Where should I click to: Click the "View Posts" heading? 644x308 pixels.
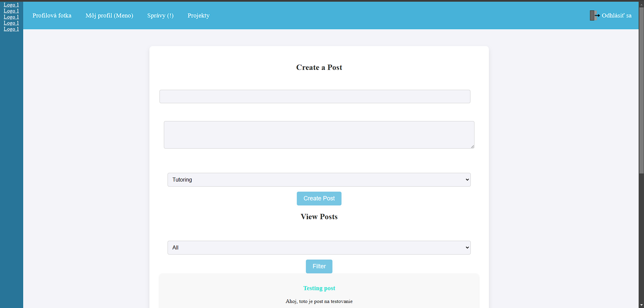(319, 217)
